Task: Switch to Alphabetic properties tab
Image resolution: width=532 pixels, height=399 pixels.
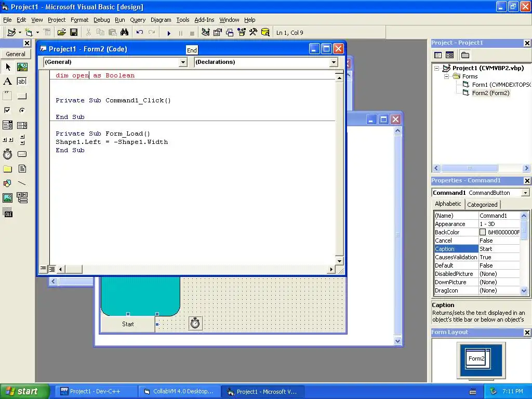Action: click(x=448, y=204)
